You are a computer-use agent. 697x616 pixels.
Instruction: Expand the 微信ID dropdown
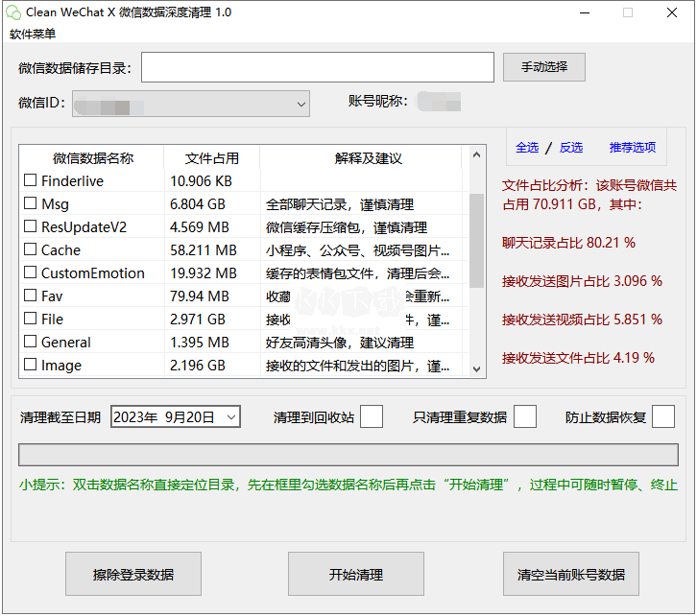(301, 103)
